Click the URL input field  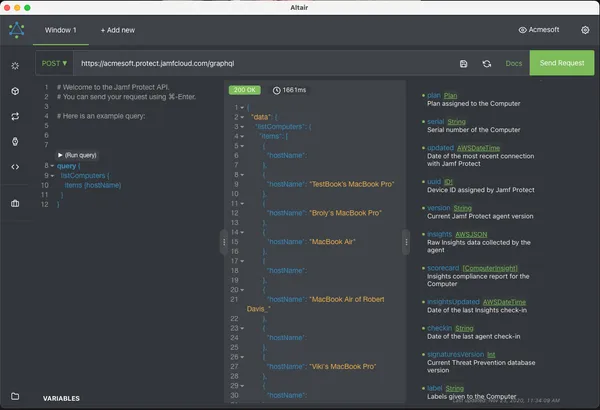pos(264,64)
